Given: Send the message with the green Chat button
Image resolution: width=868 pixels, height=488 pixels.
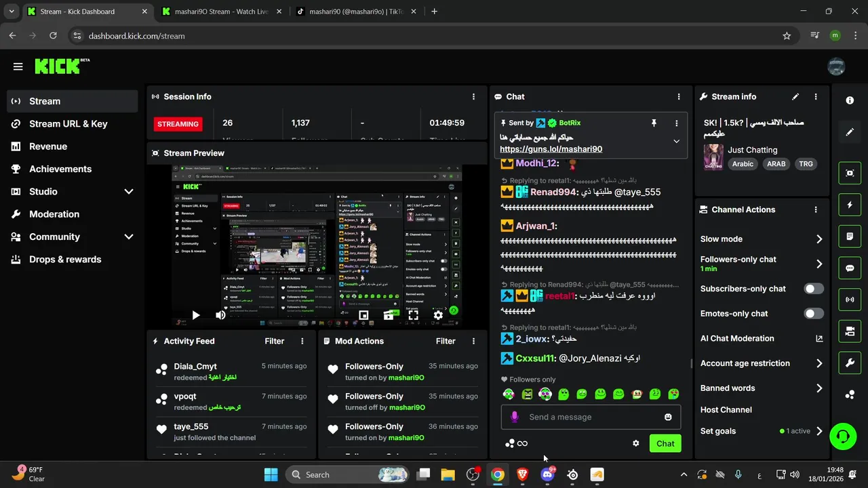Looking at the screenshot, I should click(x=665, y=443).
